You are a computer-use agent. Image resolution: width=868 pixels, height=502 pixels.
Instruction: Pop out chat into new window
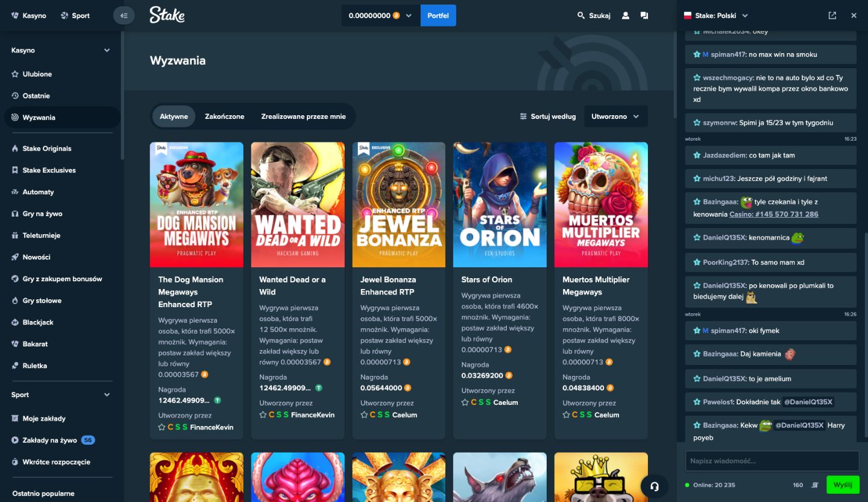tap(832, 16)
